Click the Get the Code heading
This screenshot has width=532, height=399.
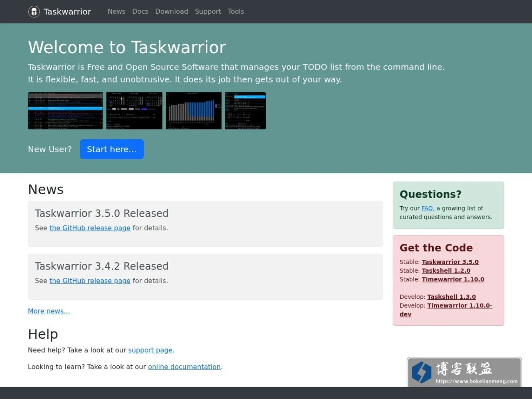coord(436,248)
